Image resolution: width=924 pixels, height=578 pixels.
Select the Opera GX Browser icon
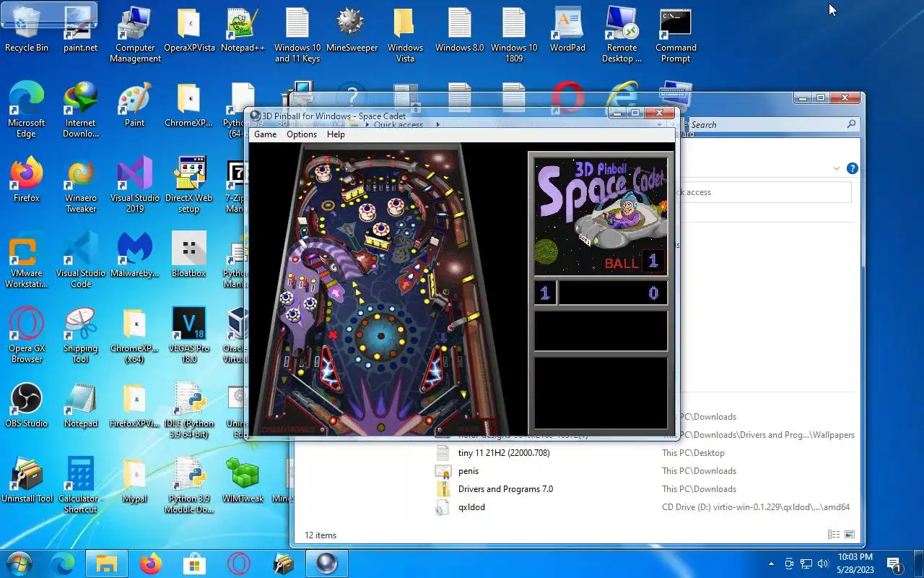click(x=27, y=335)
